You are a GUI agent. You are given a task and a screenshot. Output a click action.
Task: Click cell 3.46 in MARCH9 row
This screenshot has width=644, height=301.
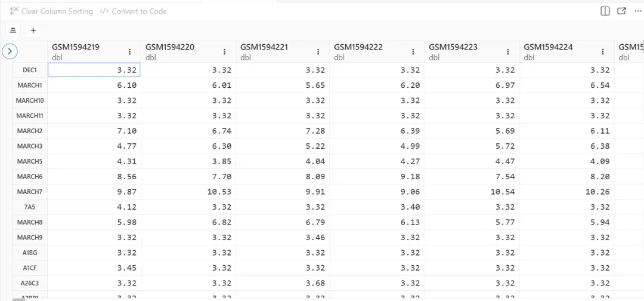coord(283,238)
